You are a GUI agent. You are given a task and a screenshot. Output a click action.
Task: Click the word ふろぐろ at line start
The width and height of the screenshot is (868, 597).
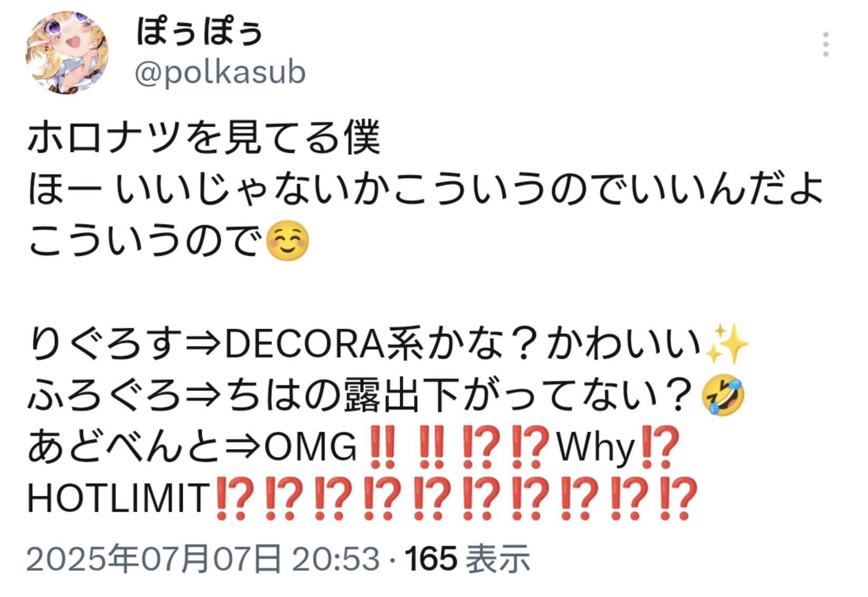[x=105, y=395]
